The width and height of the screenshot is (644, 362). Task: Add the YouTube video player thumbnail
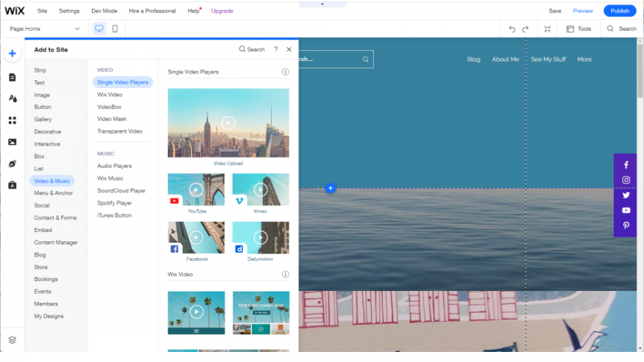pos(197,190)
